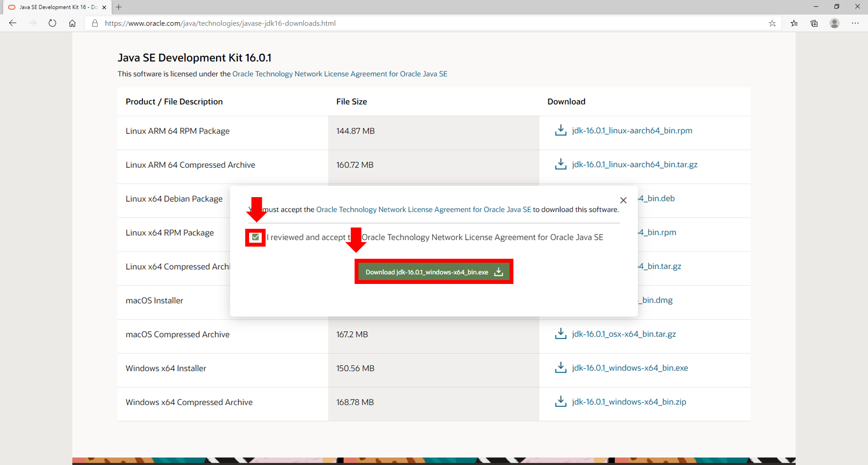Image resolution: width=868 pixels, height=465 pixels.
Task: Click the 'File Size' column header
Action: pyautogui.click(x=352, y=102)
